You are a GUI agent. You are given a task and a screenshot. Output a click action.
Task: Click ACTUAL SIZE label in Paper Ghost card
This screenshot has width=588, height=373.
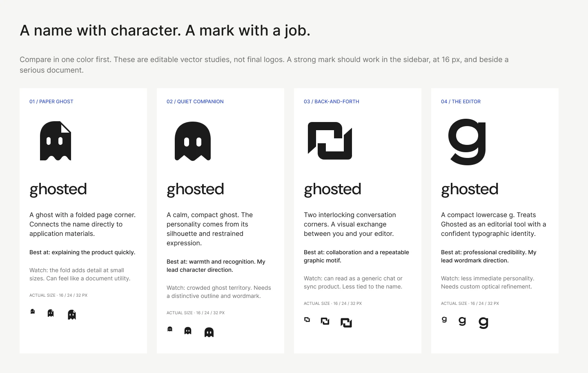click(58, 295)
